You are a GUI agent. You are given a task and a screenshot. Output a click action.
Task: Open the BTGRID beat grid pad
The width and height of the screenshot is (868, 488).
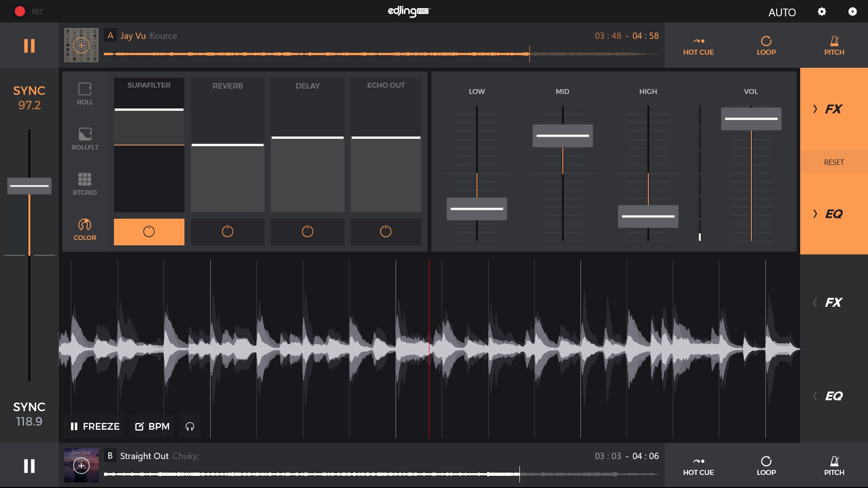pyautogui.click(x=85, y=183)
